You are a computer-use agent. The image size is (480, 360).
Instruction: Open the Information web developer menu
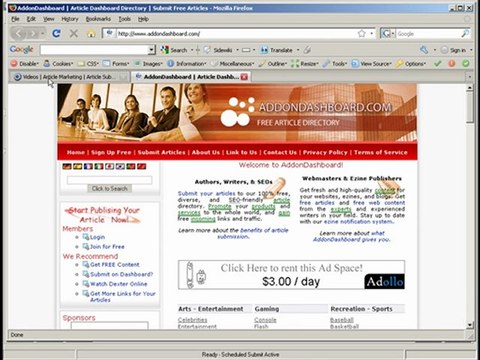click(x=187, y=63)
